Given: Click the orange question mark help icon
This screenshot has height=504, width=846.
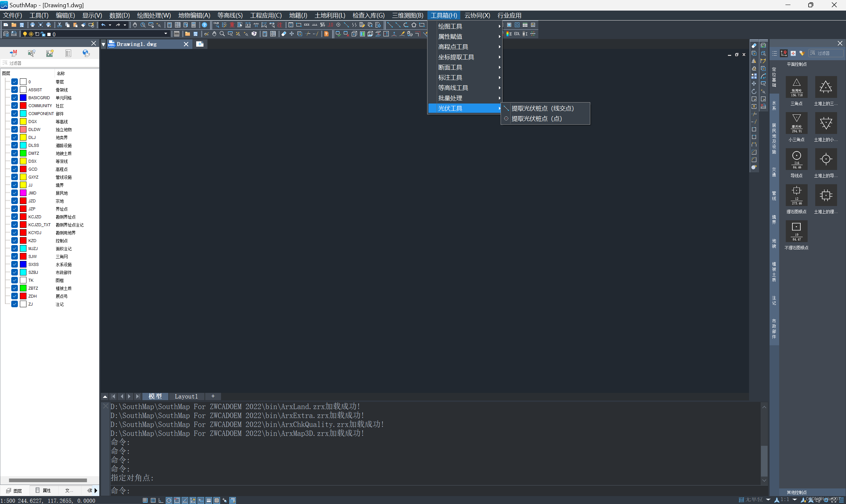Looking at the screenshot, I should 326,34.
